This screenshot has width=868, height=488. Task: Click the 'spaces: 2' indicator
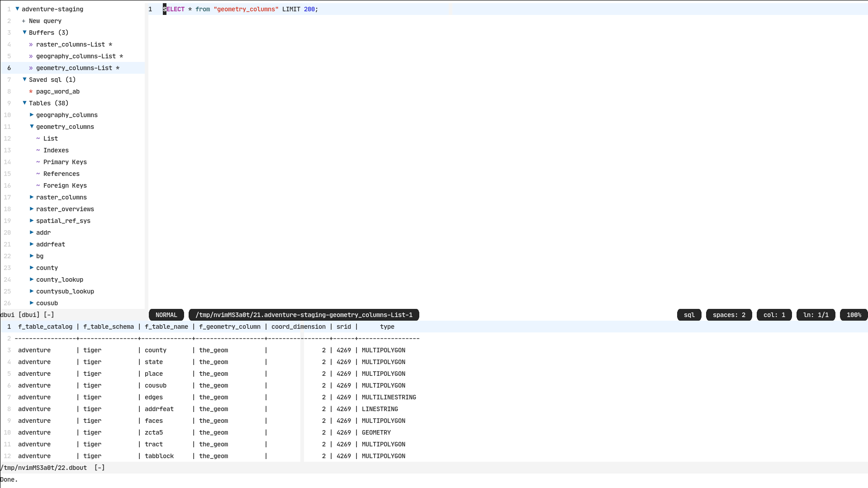pos(729,315)
